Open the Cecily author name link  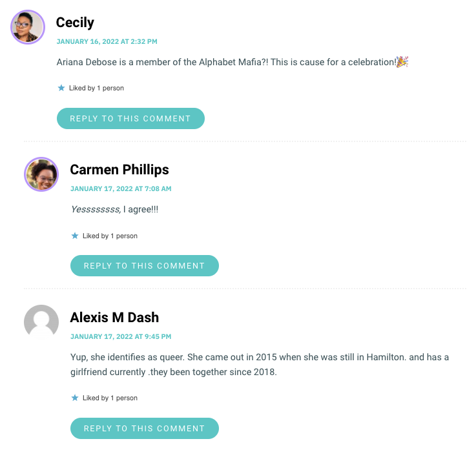pos(75,23)
